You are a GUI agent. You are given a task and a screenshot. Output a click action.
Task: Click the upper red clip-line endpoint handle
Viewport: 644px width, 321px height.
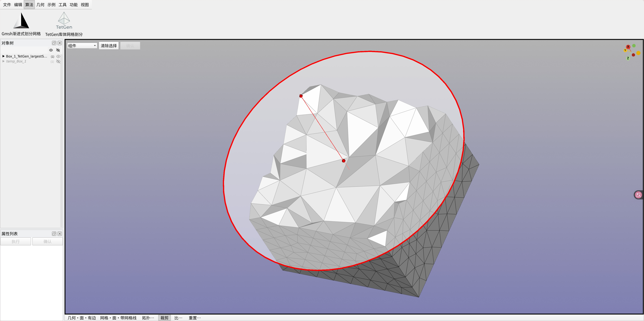click(301, 96)
